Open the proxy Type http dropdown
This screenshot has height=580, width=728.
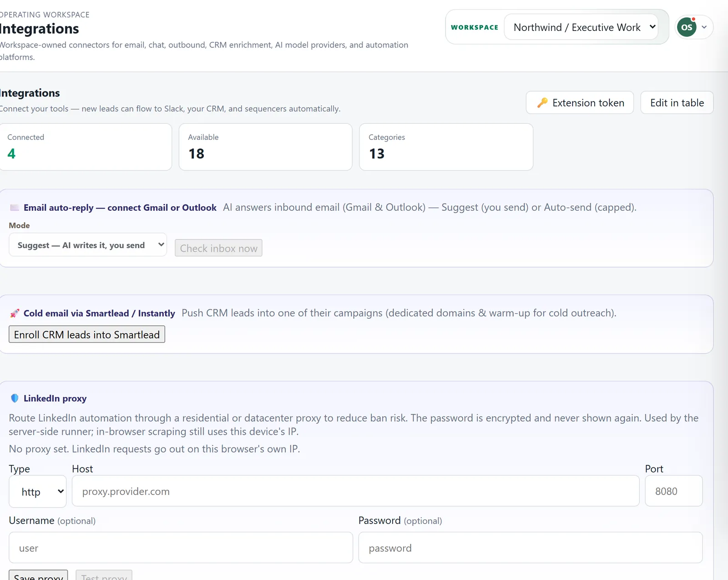click(x=38, y=492)
